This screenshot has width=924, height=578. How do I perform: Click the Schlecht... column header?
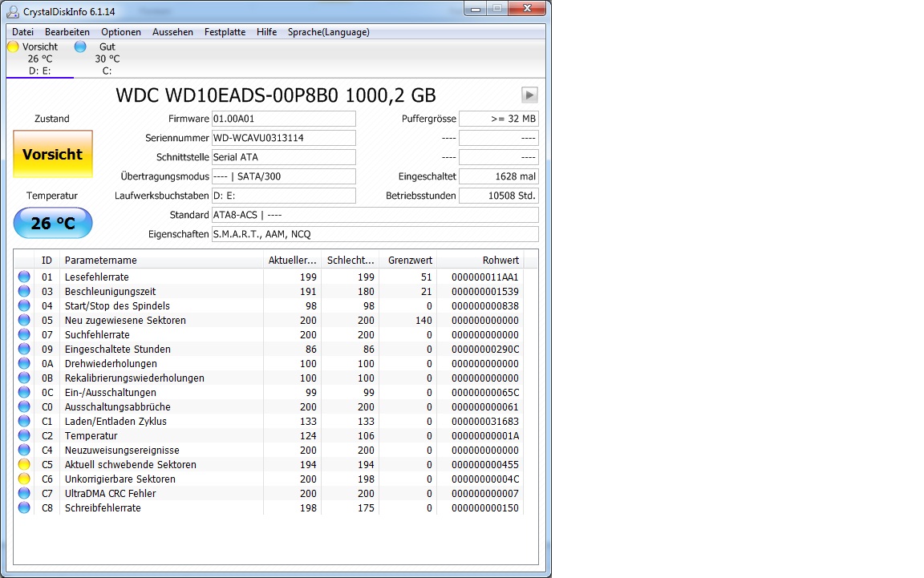(x=351, y=260)
